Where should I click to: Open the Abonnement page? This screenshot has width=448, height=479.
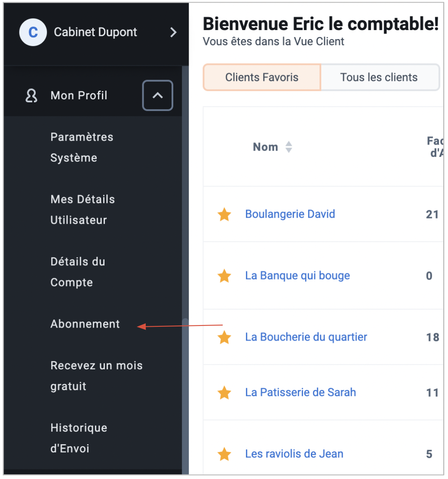tap(85, 324)
